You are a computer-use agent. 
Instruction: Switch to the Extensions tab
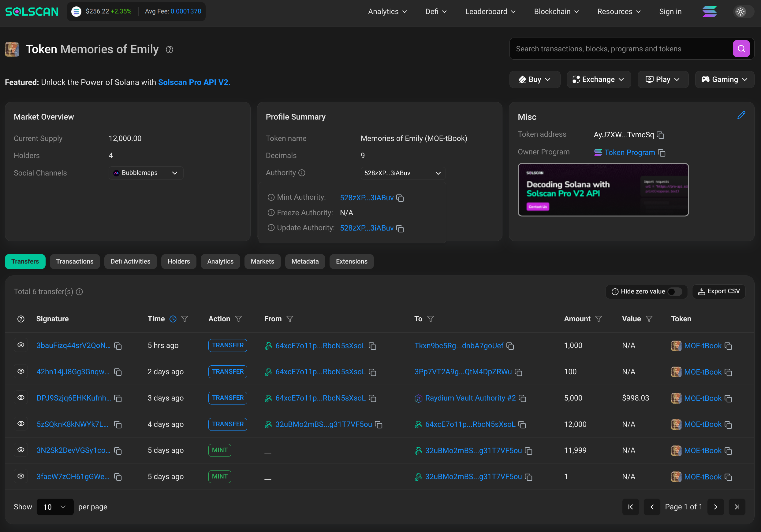coord(352,262)
